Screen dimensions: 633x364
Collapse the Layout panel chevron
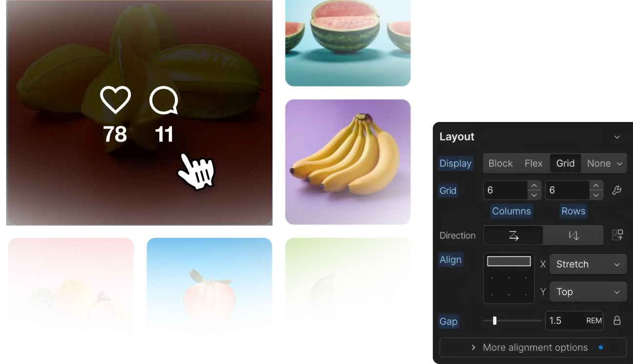pos(617,137)
